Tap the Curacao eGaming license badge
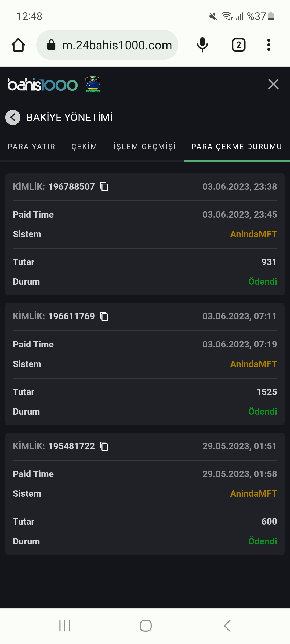 [93, 84]
